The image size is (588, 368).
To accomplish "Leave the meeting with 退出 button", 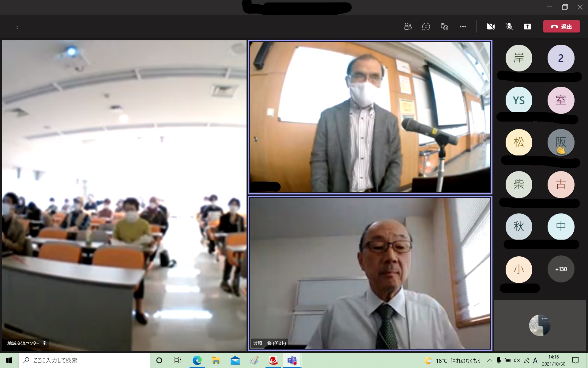I will click(x=561, y=26).
